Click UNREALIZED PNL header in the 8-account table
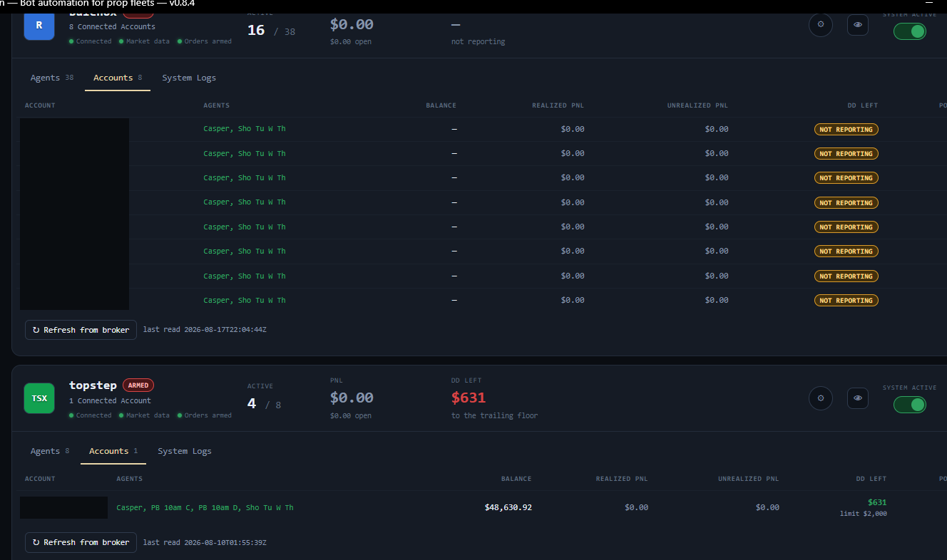Viewport: 947px width, 560px height. (x=698, y=105)
